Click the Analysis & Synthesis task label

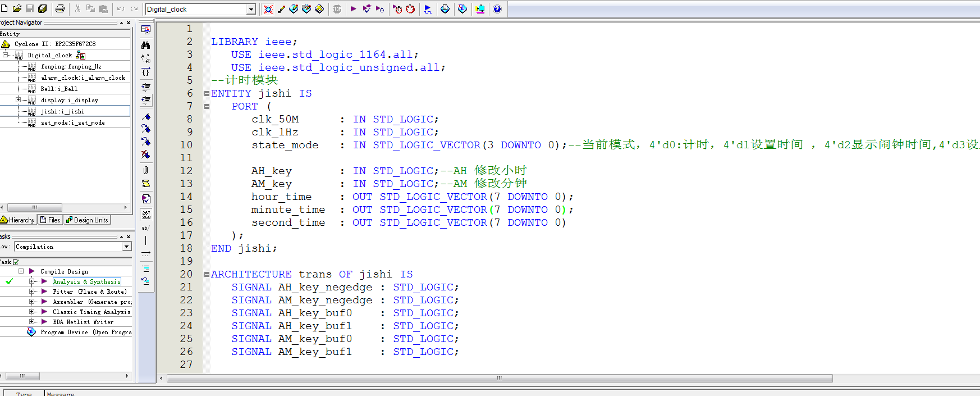click(x=86, y=281)
